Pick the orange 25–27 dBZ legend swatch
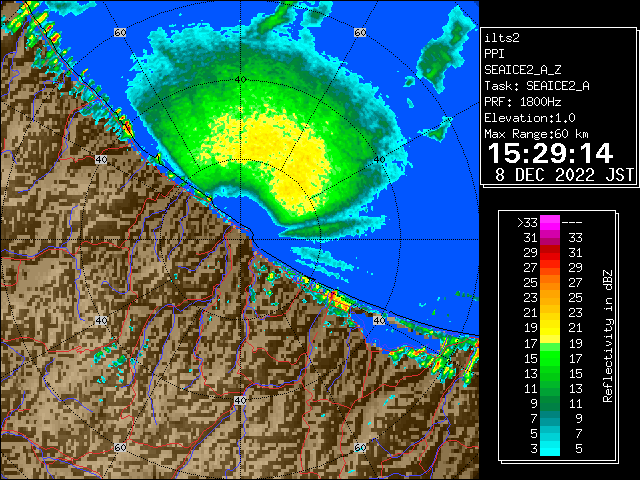This screenshot has height=480, width=640. point(550,283)
